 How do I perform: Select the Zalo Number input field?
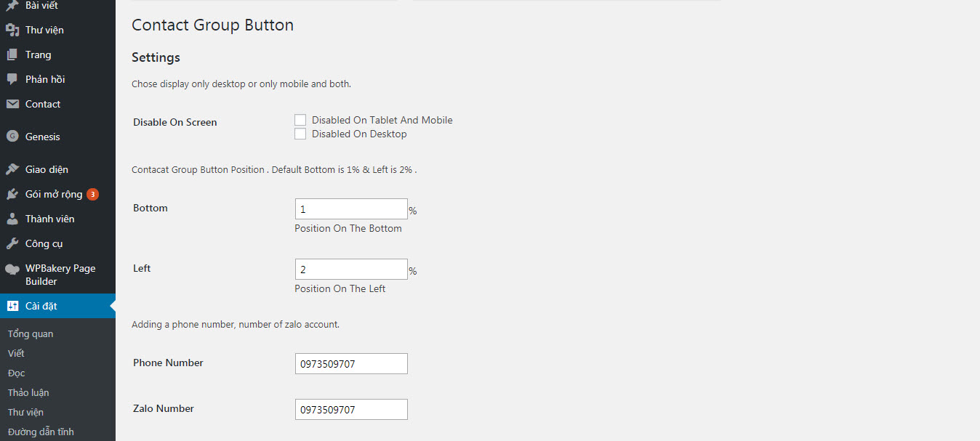(351, 410)
